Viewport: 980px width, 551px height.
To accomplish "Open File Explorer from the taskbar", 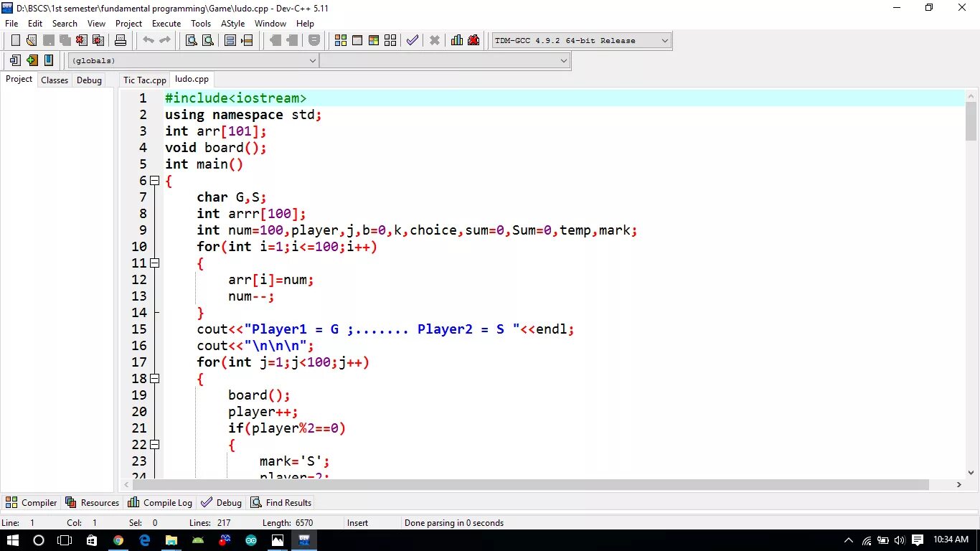I will pyautogui.click(x=171, y=540).
